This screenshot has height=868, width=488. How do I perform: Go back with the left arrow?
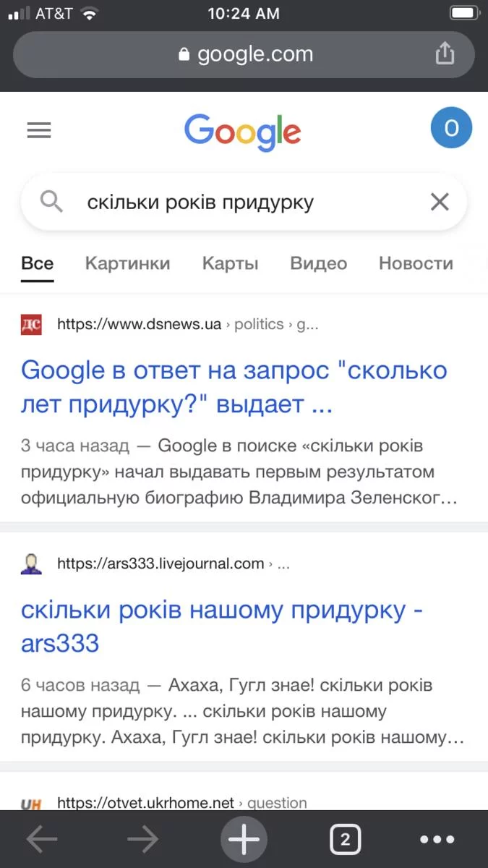(x=42, y=840)
